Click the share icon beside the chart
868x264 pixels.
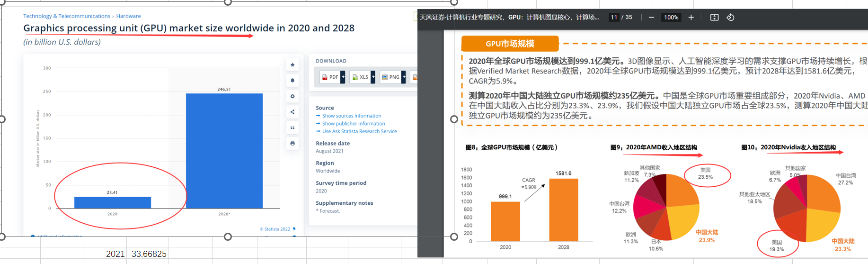(292, 112)
